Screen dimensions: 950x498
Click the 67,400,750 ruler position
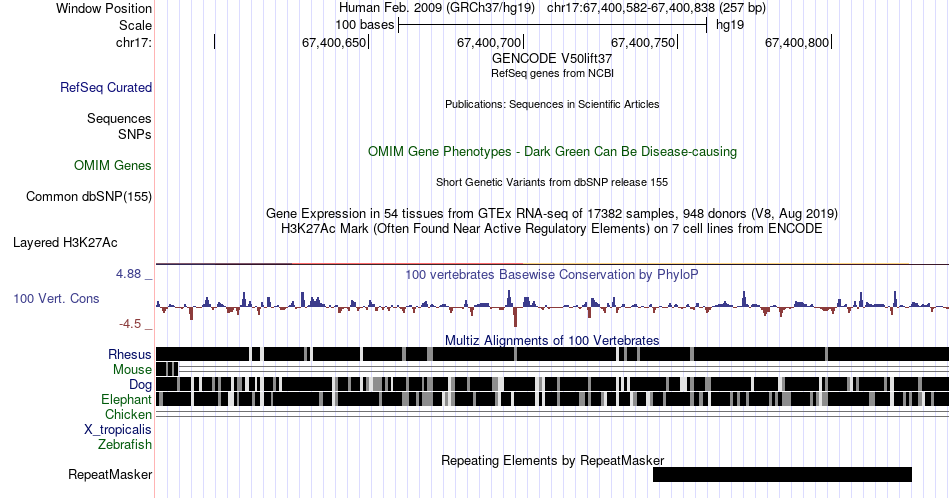tap(643, 42)
